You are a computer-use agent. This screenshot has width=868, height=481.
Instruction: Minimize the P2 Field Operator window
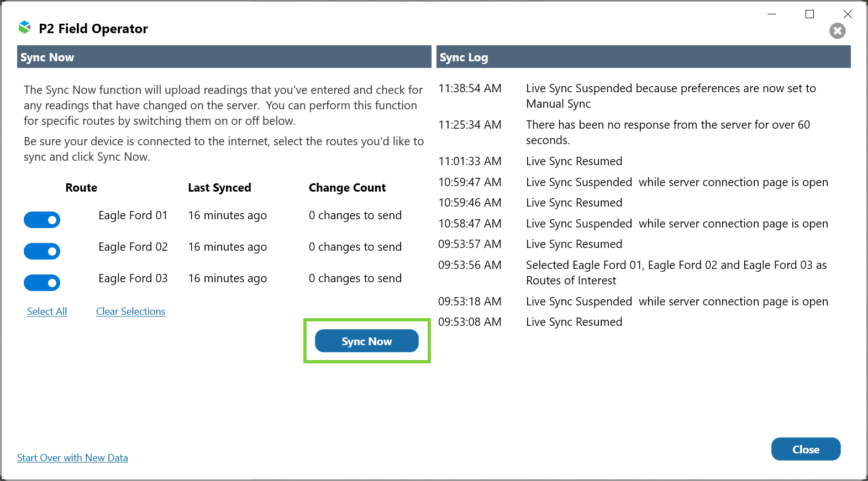point(772,14)
